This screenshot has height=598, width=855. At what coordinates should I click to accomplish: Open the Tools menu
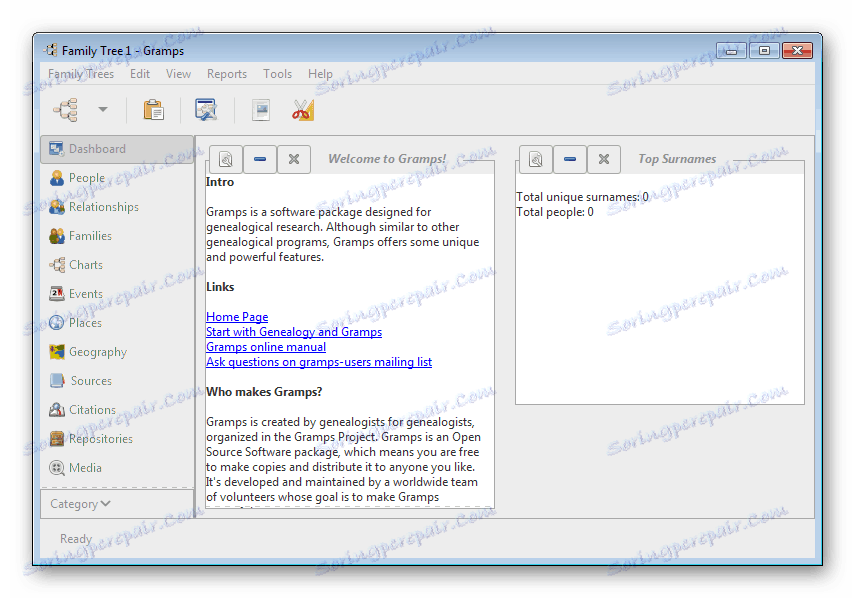277,74
